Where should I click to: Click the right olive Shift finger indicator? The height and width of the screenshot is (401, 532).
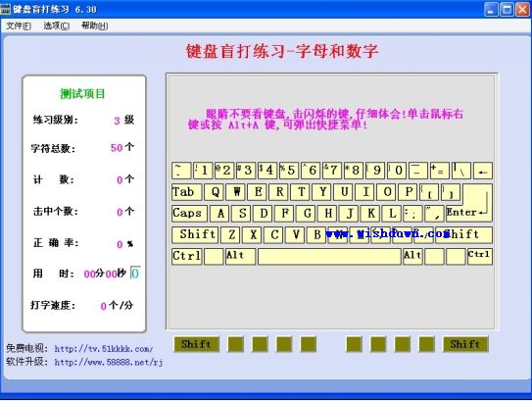(x=465, y=344)
